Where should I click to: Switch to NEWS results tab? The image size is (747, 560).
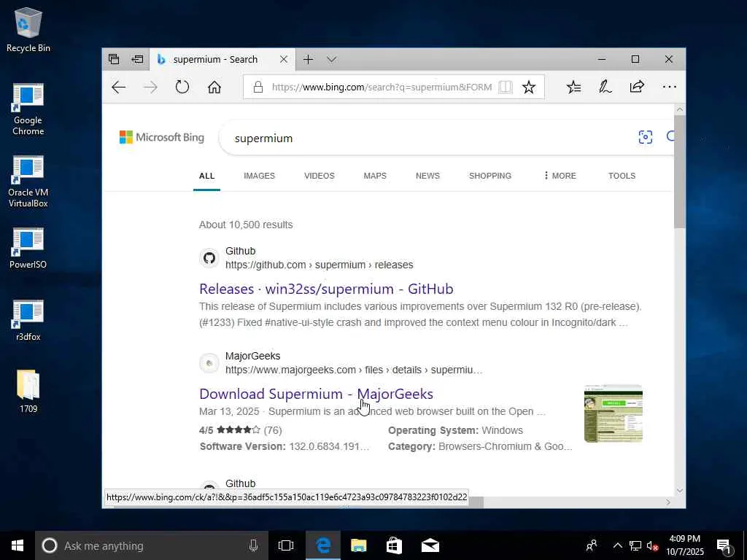tap(427, 176)
